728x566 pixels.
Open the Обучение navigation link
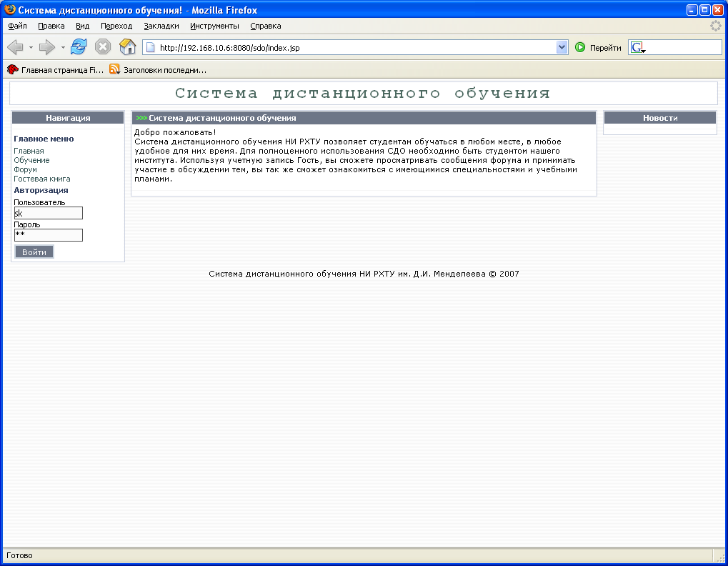click(x=31, y=160)
